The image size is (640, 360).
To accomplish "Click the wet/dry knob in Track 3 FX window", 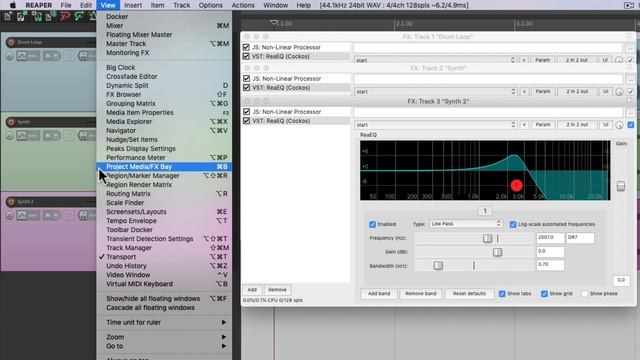I will point(619,125).
